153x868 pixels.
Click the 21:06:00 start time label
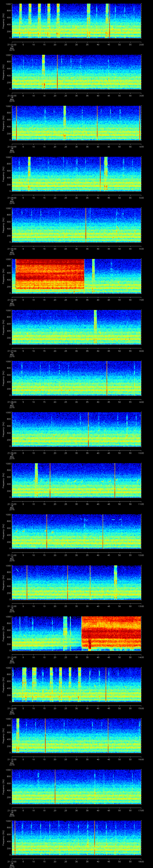[12, 300]
